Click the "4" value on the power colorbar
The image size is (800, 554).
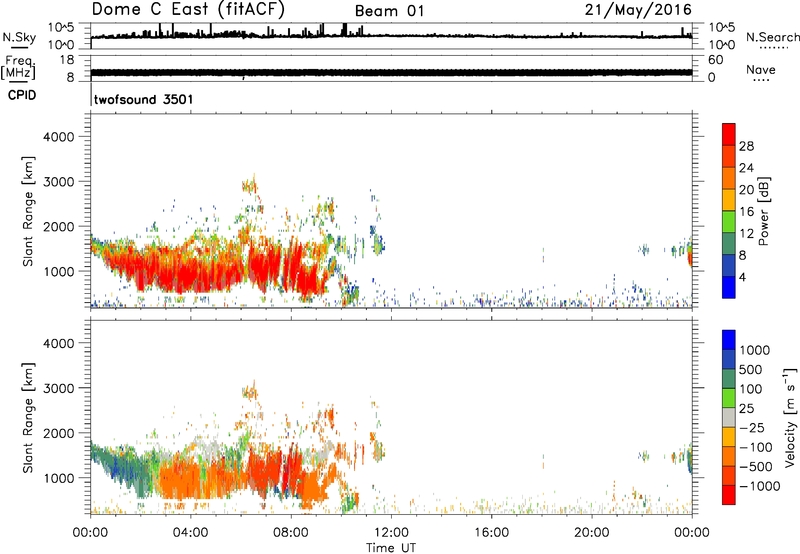742,277
